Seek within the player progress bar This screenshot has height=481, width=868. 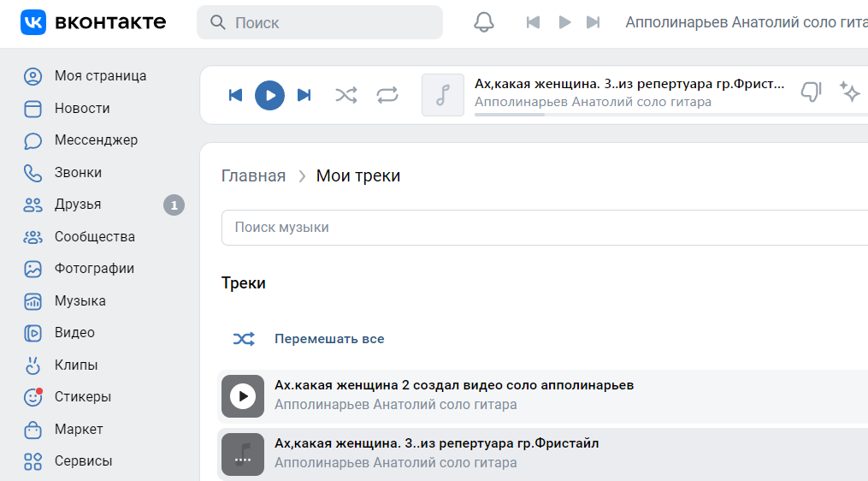coord(671,115)
